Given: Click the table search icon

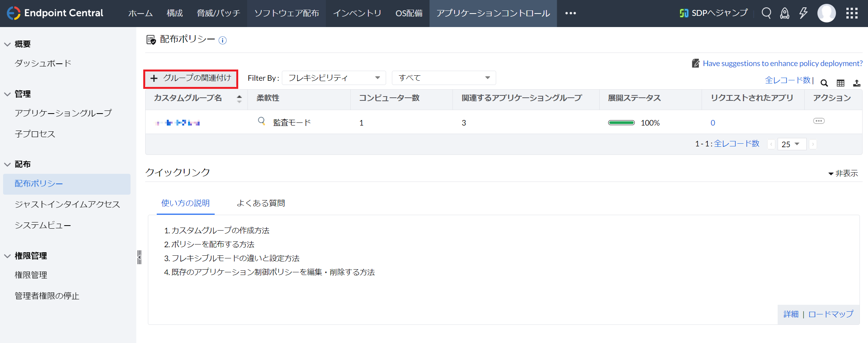Looking at the screenshot, I should pos(824,83).
